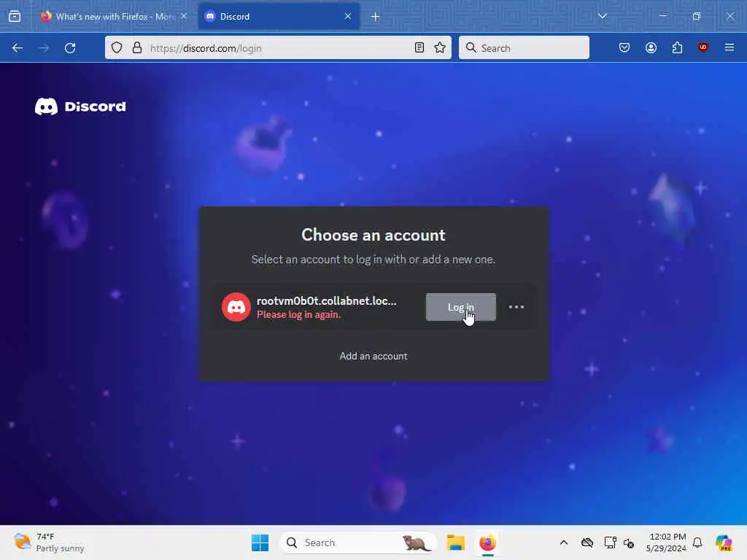Show hidden system tray icons
747x560 pixels.
pyautogui.click(x=564, y=542)
